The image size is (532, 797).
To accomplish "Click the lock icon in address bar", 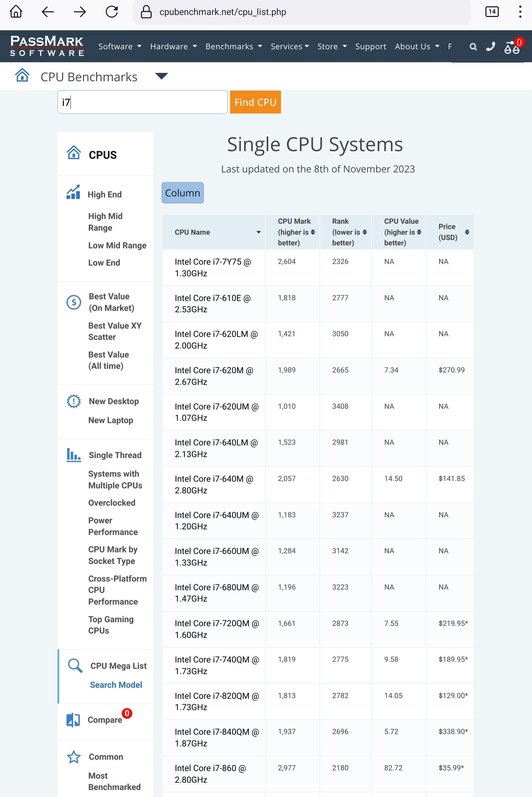I will click(x=146, y=12).
